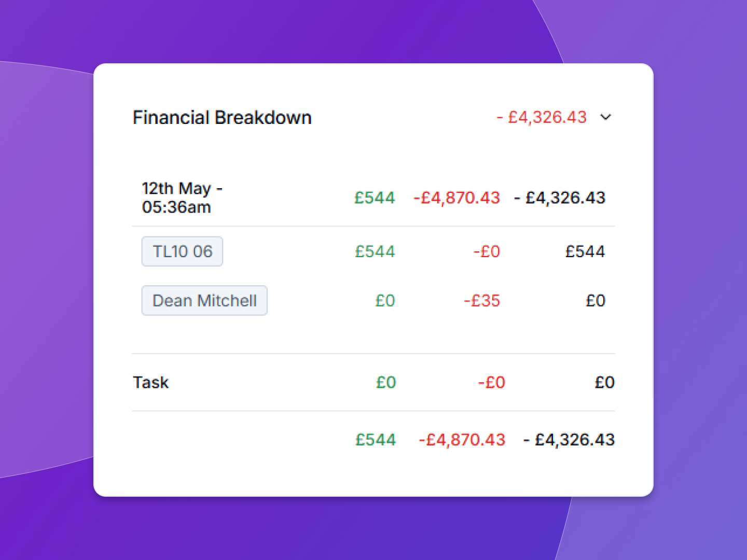The width and height of the screenshot is (747, 560).
Task: Click green £0 in the Dean Mitchell row
Action: [385, 301]
